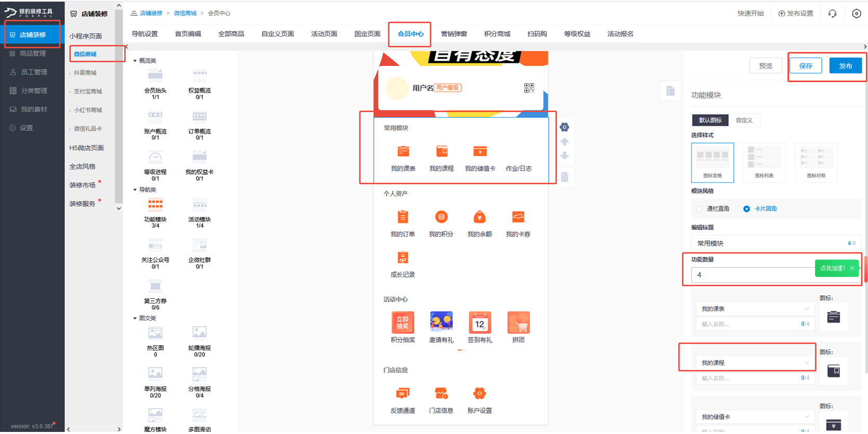868x434 pixels.
Task: Click the 预览 button
Action: (x=766, y=66)
